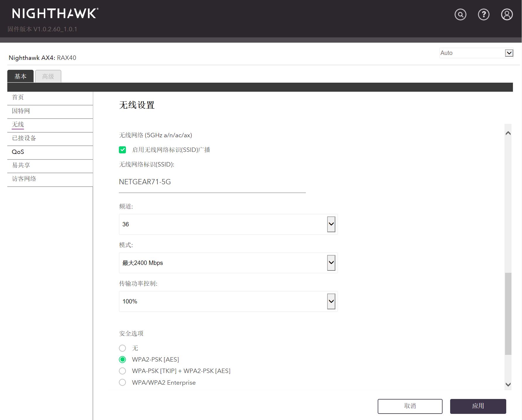Screen dimensions: 522x420
Task: Select the 无 security option
Action: tap(122, 348)
